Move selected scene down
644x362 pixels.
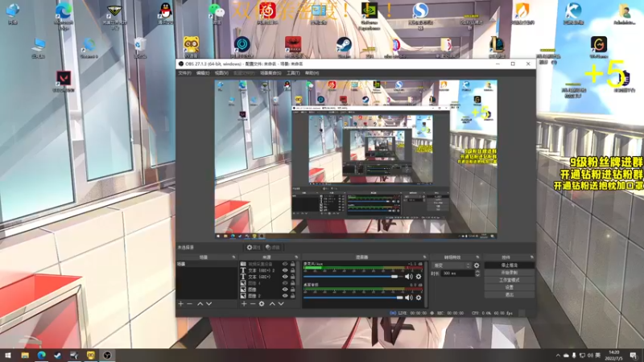pyautogui.click(x=209, y=304)
